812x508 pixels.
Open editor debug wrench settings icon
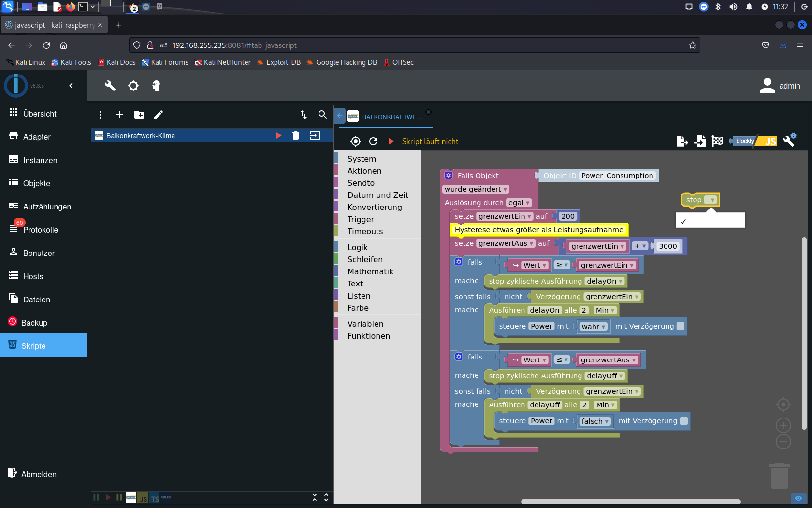tap(790, 140)
